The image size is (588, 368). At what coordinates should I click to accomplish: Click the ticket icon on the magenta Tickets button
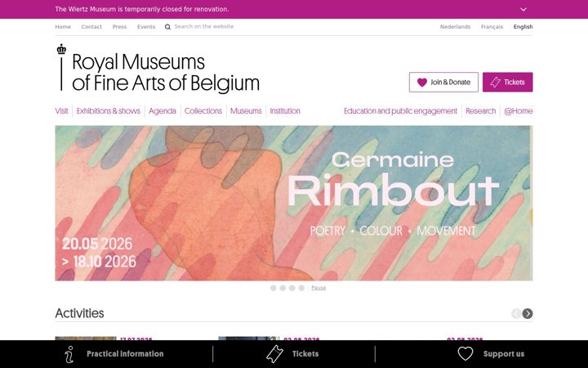click(496, 83)
